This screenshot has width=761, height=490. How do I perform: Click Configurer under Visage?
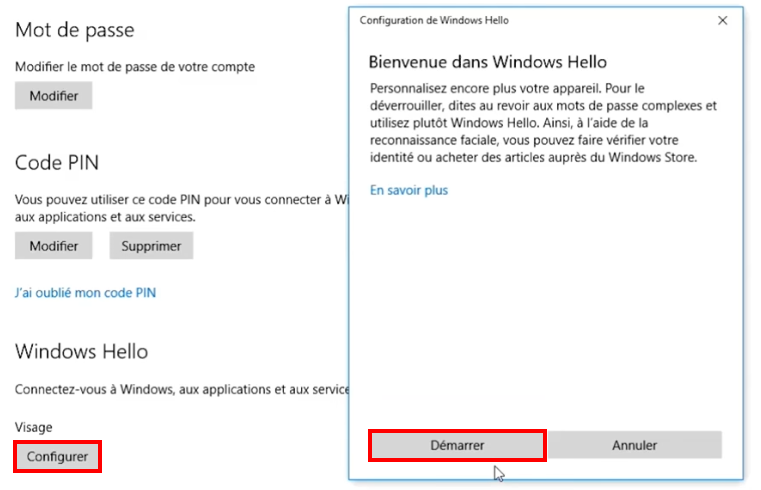click(57, 457)
